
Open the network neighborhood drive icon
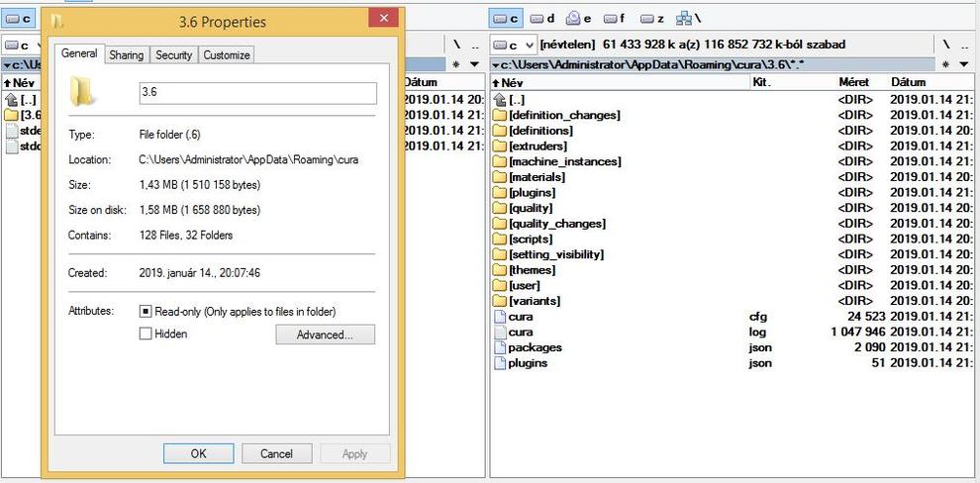[686, 19]
